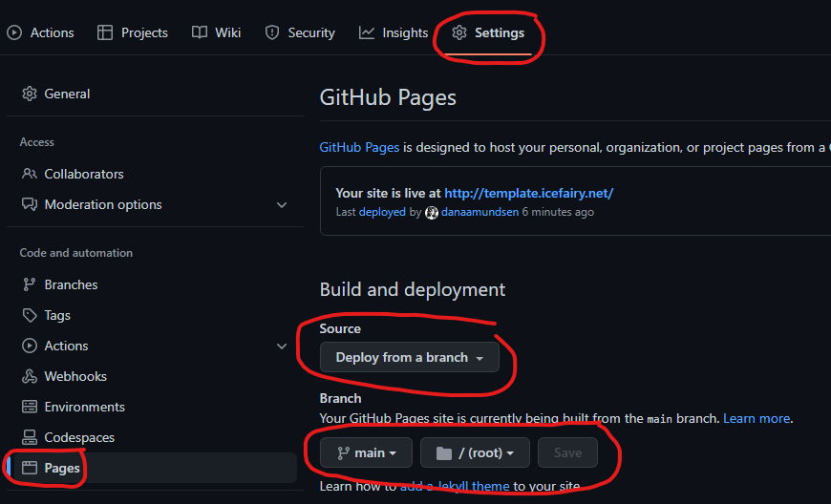Open Tags settings page

pyautogui.click(x=46, y=316)
